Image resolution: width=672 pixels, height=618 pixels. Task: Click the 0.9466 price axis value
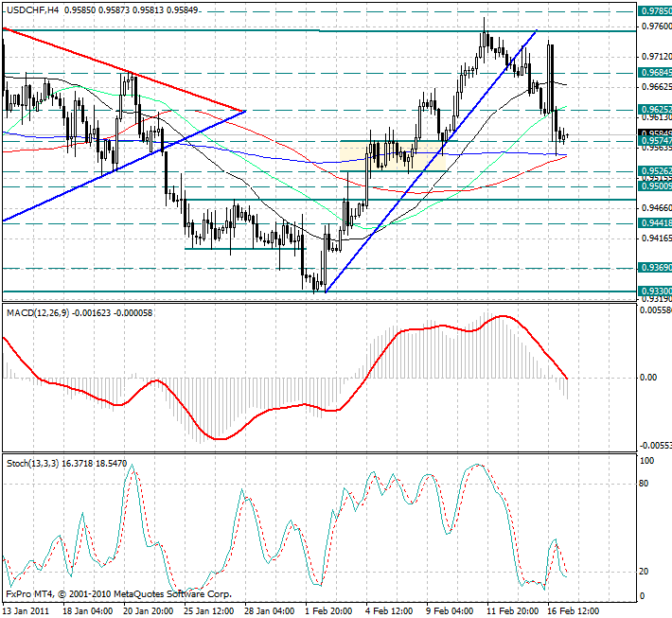click(656, 208)
